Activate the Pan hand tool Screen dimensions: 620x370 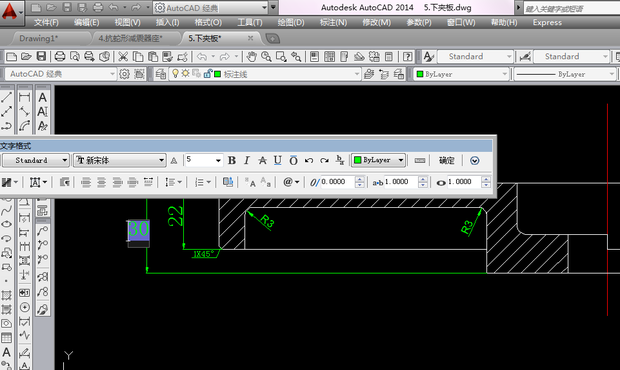tap(251, 57)
